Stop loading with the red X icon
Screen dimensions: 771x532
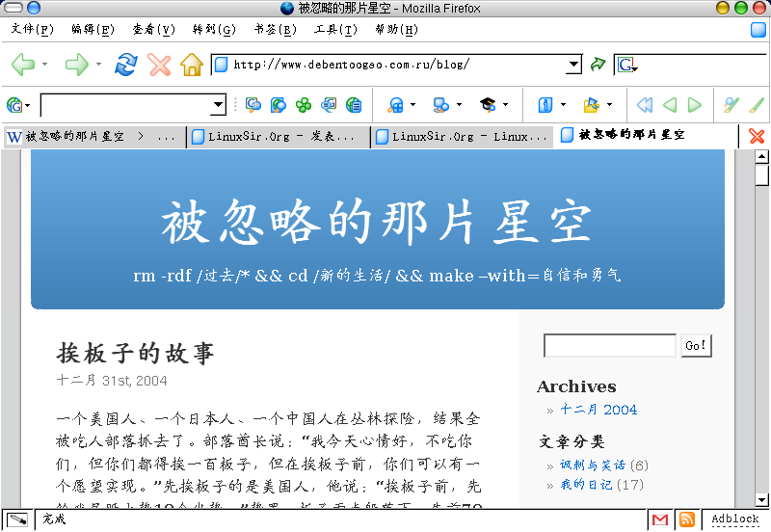pos(159,65)
